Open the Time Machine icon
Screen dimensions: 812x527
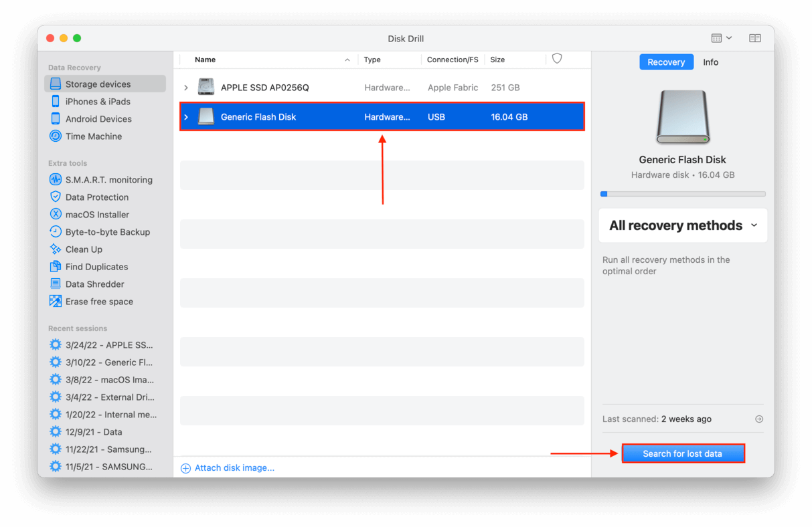56,136
